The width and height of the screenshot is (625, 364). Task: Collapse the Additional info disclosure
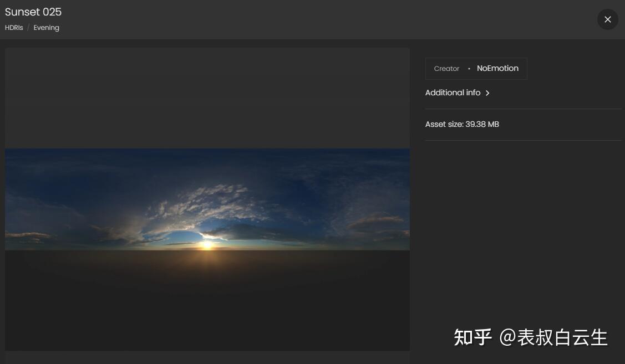[453, 93]
